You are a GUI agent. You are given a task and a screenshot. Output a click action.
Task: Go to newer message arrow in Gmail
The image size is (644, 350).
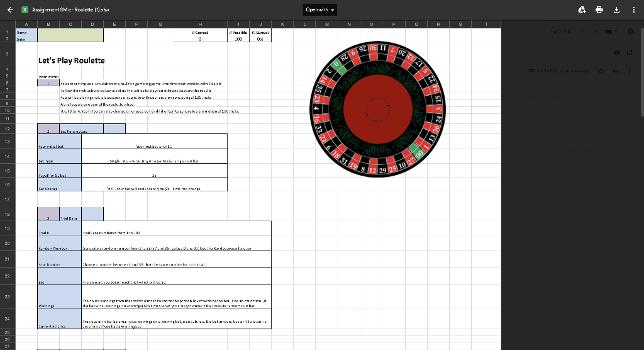[x=580, y=31]
